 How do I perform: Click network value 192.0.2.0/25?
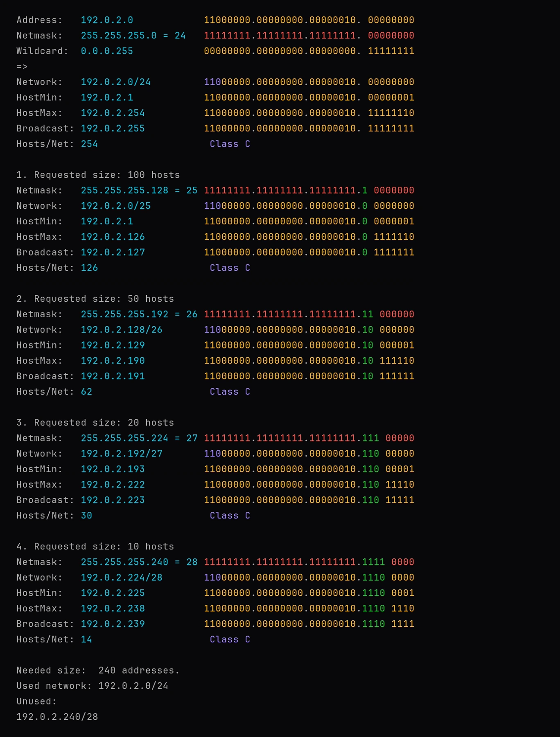click(116, 206)
